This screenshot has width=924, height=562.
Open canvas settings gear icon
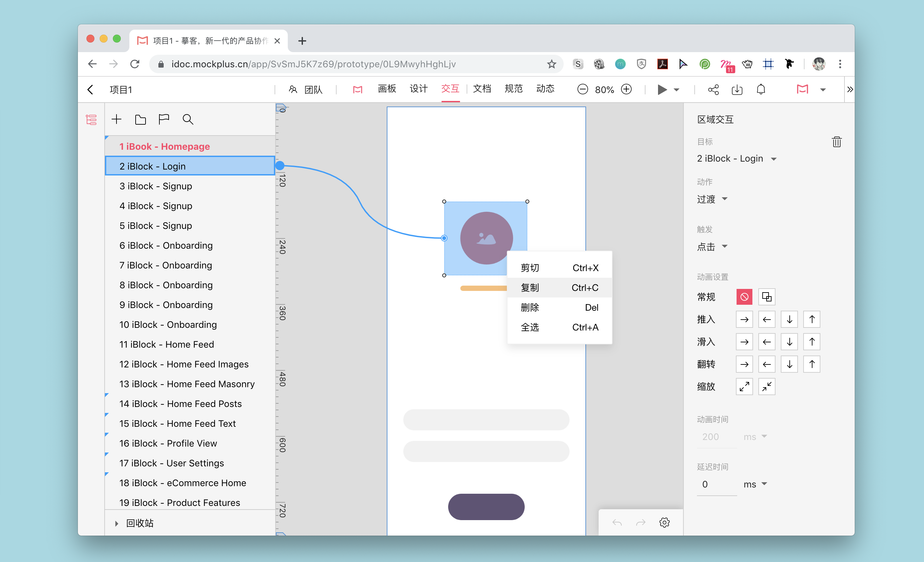click(x=665, y=522)
